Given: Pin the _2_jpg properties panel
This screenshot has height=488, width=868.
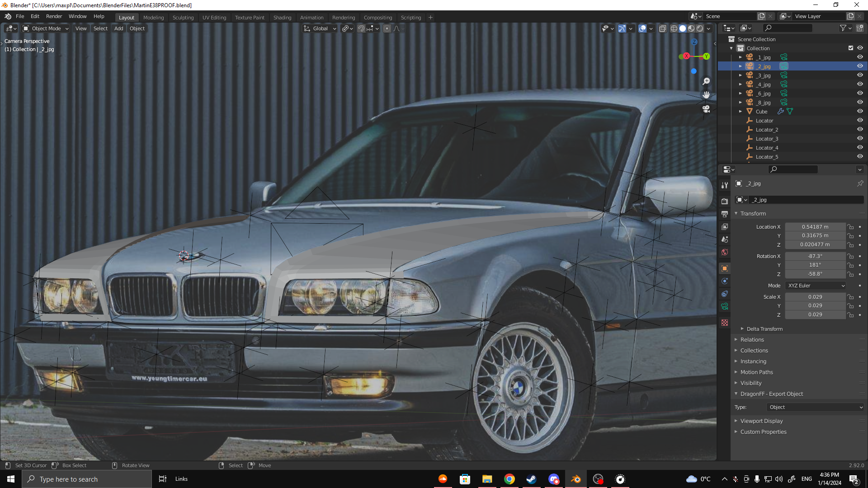Looking at the screenshot, I should tap(860, 183).
